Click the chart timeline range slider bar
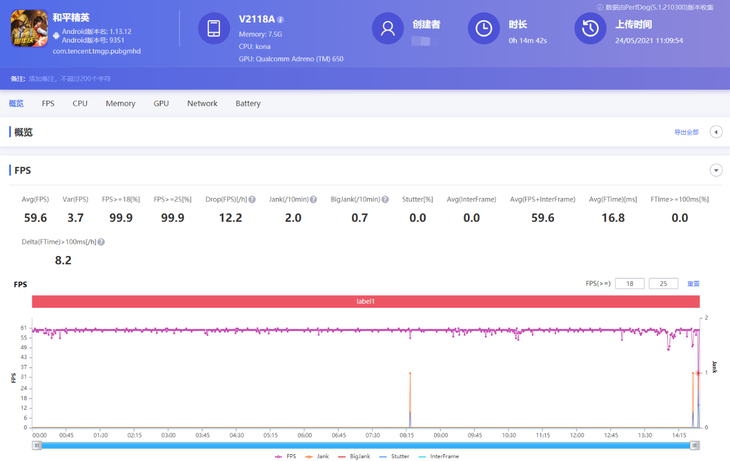The width and height of the screenshot is (730, 461). (x=365, y=445)
